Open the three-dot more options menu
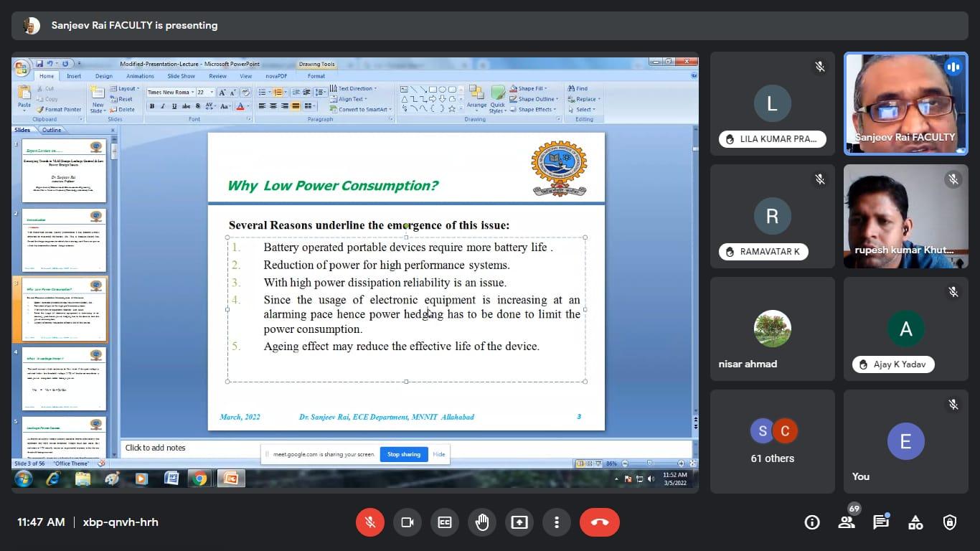Viewport: 980px width, 551px height. point(557,522)
